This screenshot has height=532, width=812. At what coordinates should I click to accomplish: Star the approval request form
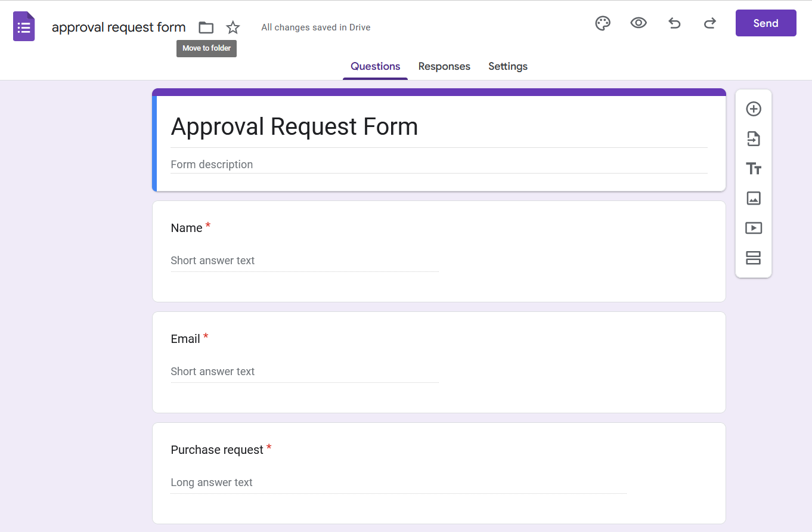point(233,27)
